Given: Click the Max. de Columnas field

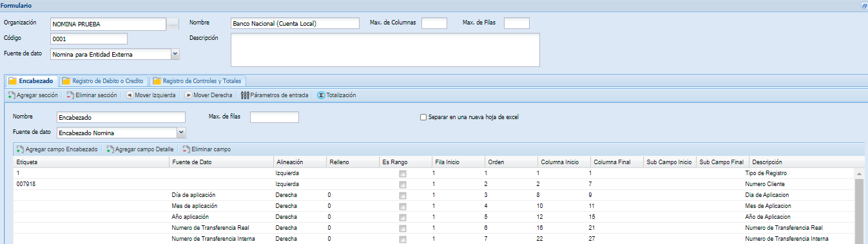Looking at the screenshot, I should pos(434,23).
